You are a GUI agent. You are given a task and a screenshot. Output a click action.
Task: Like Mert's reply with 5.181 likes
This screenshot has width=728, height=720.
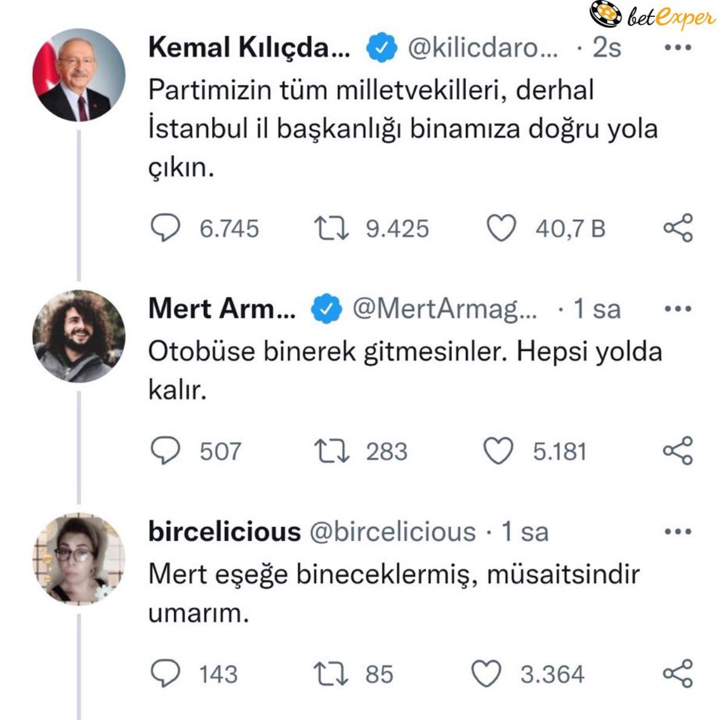coord(498,451)
